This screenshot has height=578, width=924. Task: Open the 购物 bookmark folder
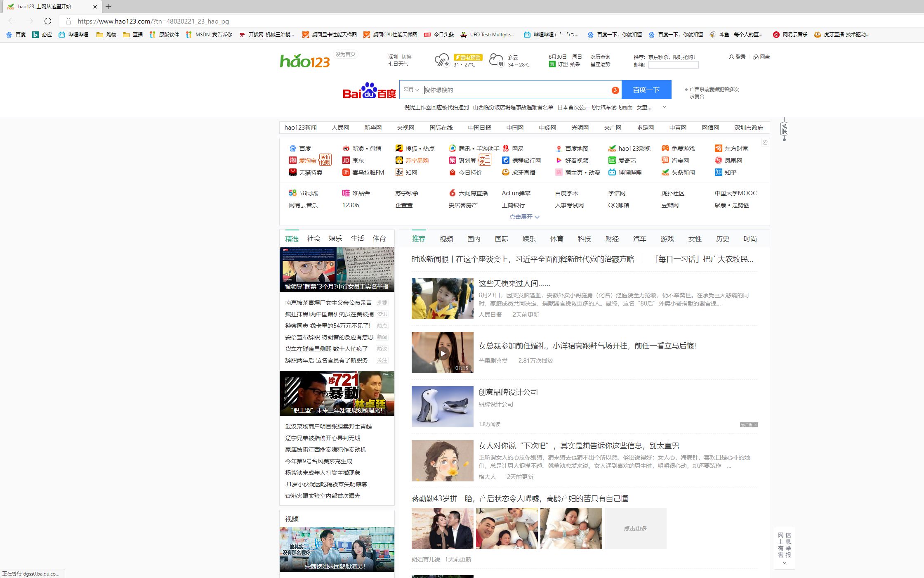click(x=106, y=35)
